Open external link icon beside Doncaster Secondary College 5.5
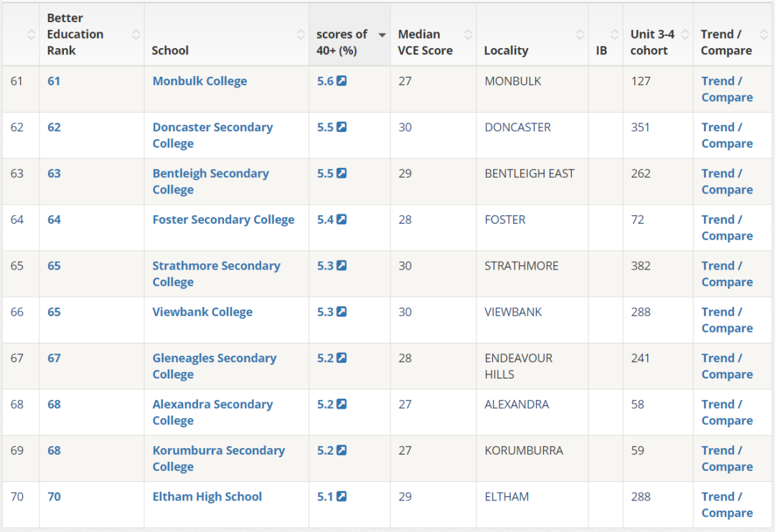 (342, 127)
